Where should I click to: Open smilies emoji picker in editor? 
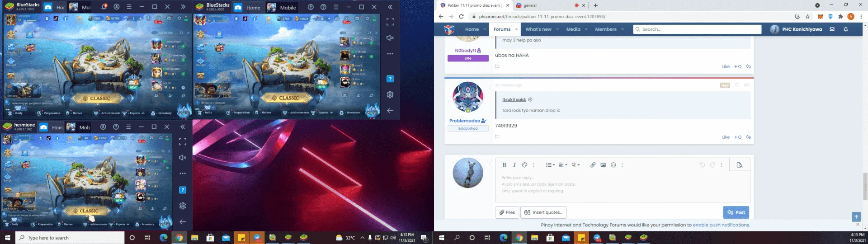click(613, 165)
